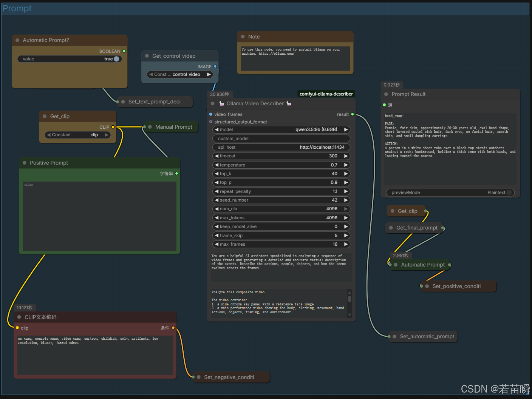Click the Manual Prompt node's title dot
This screenshot has width=532, height=399.
coord(150,127)
